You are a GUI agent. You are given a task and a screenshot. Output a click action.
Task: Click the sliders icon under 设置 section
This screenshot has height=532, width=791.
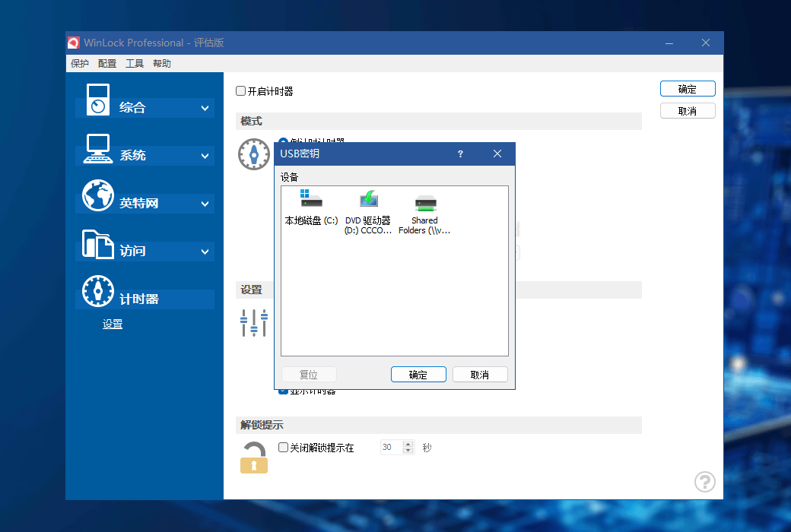click(x=254, y=323)
